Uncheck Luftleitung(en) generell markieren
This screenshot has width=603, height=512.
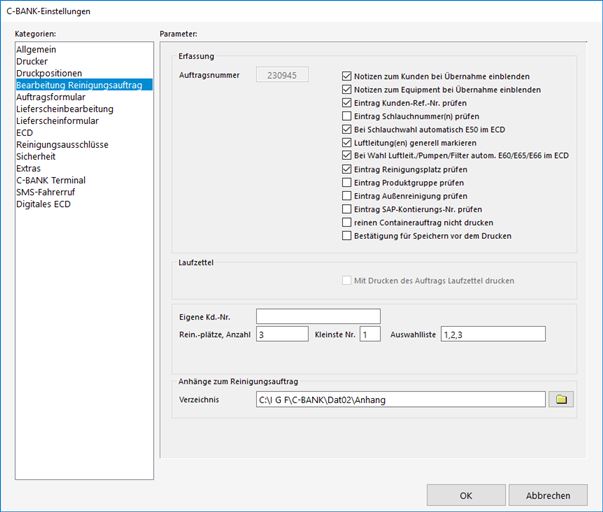[347, 143]
